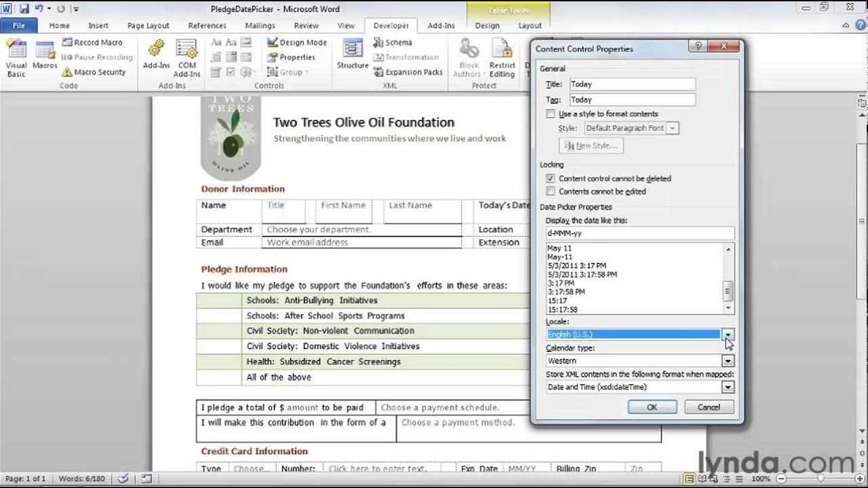Select 'May-11' date format
The height and width of the screenshot is (488, 868).
pyautogui.click(x=560, y=257)
